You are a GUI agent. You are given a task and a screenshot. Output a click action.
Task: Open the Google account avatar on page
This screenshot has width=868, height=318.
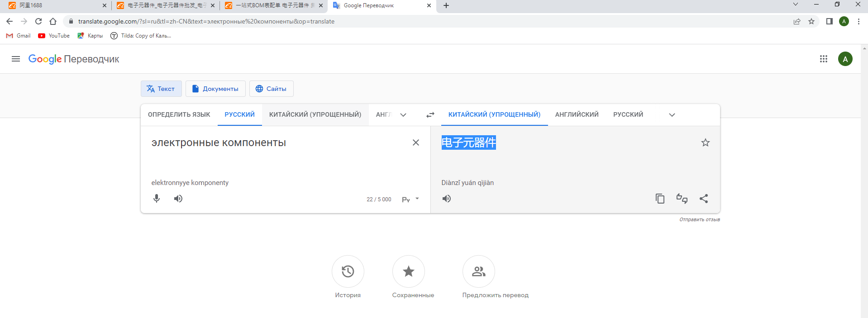845,59
